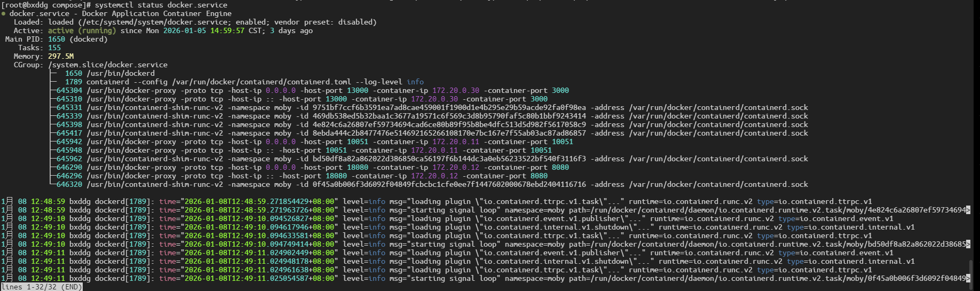Click process ID 646290 in the CGroup tree
Screen dimensions: 980x291
pyautogui.click(x=69, y=168)
